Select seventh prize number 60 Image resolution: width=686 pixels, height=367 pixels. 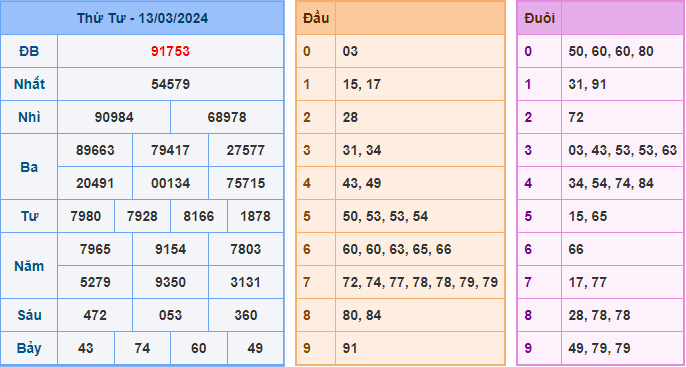coord(199,348)
